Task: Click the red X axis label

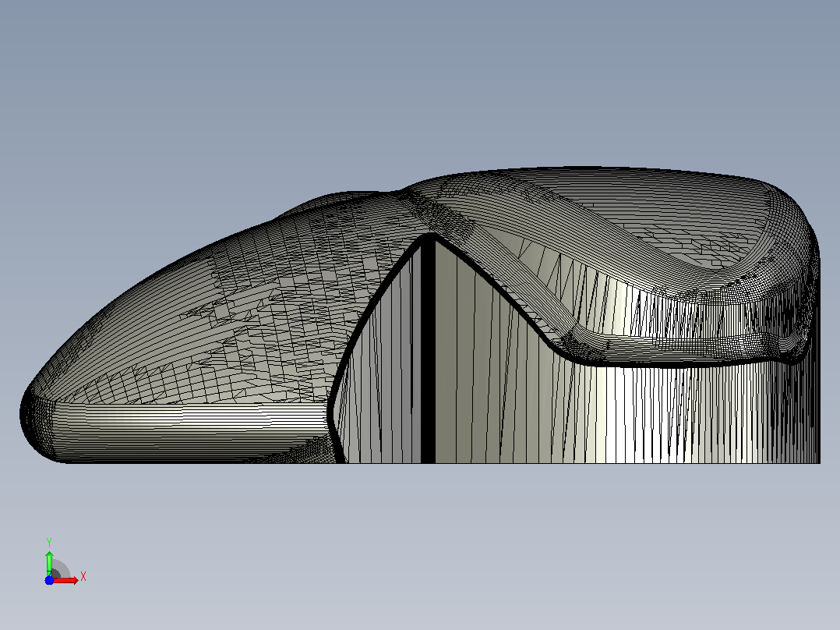Action: [83, 577]
